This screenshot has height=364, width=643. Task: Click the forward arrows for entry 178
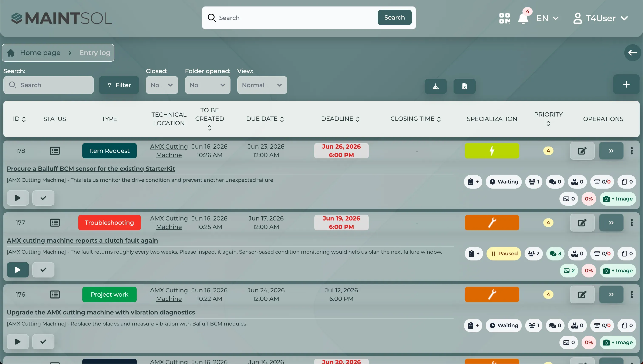tap(611, 151)
